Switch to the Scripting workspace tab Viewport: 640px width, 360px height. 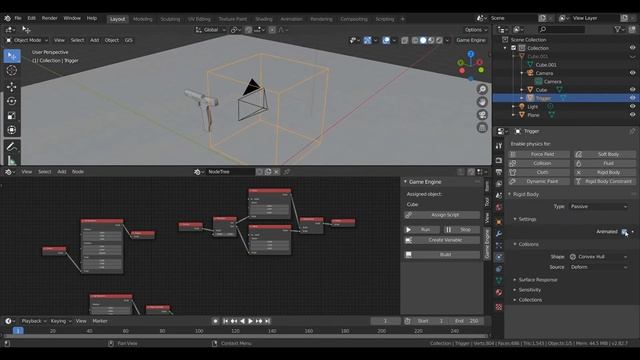tap(384, 19)
